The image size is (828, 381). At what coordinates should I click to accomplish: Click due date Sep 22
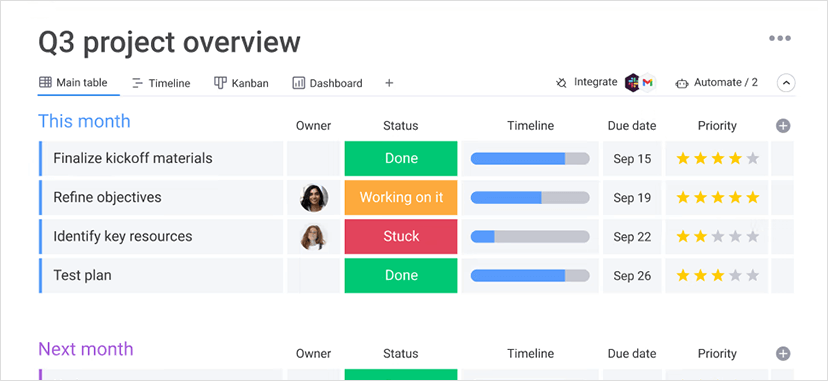coord(632,237)
